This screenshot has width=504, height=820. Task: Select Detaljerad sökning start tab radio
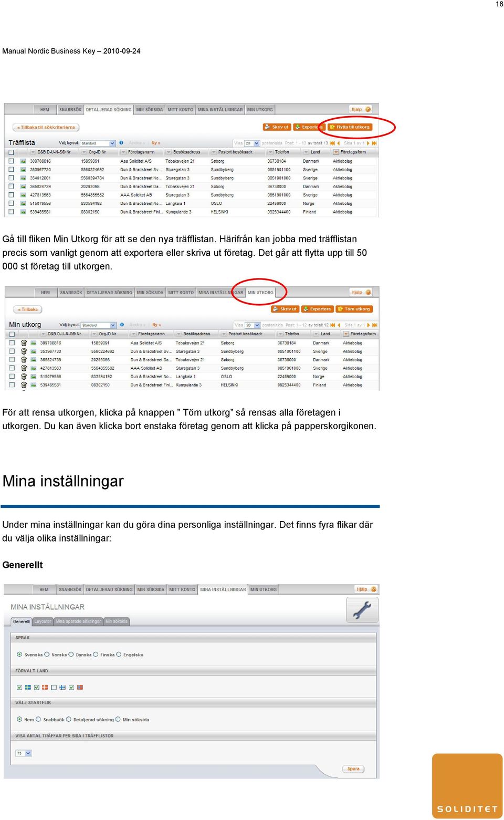(x=68, y=720)
